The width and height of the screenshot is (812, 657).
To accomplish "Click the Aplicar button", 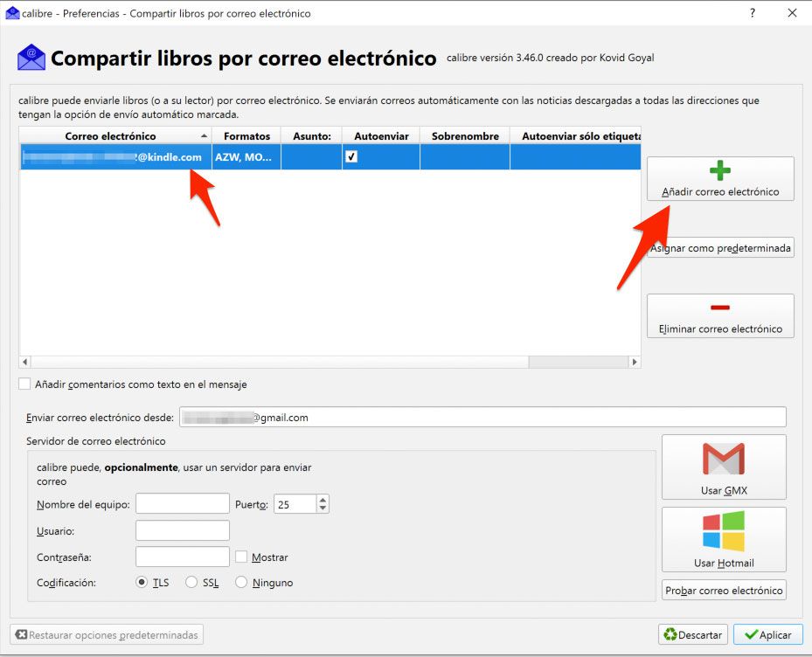I will (x=768, y=635).
